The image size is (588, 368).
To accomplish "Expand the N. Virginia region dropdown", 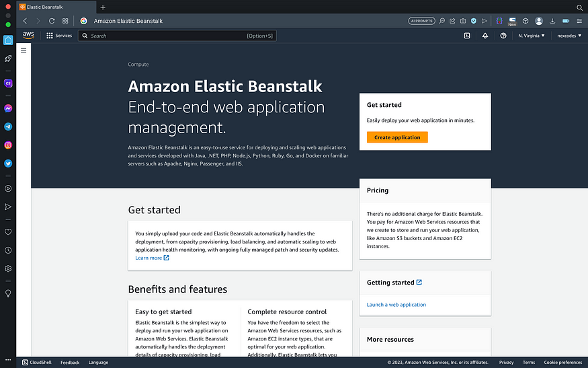I will point(532,36).
